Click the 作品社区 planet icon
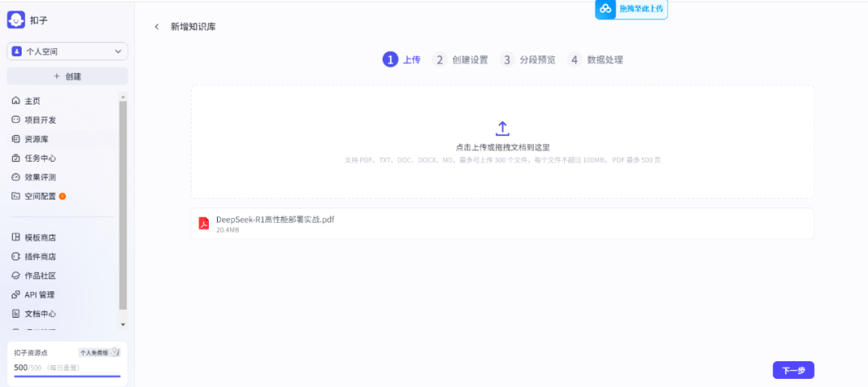 point(15,275)
